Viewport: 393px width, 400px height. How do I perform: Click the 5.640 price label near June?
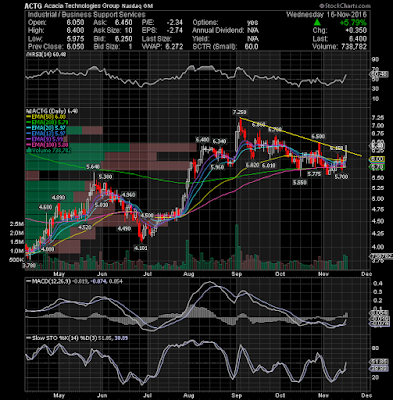coord(93,167)
